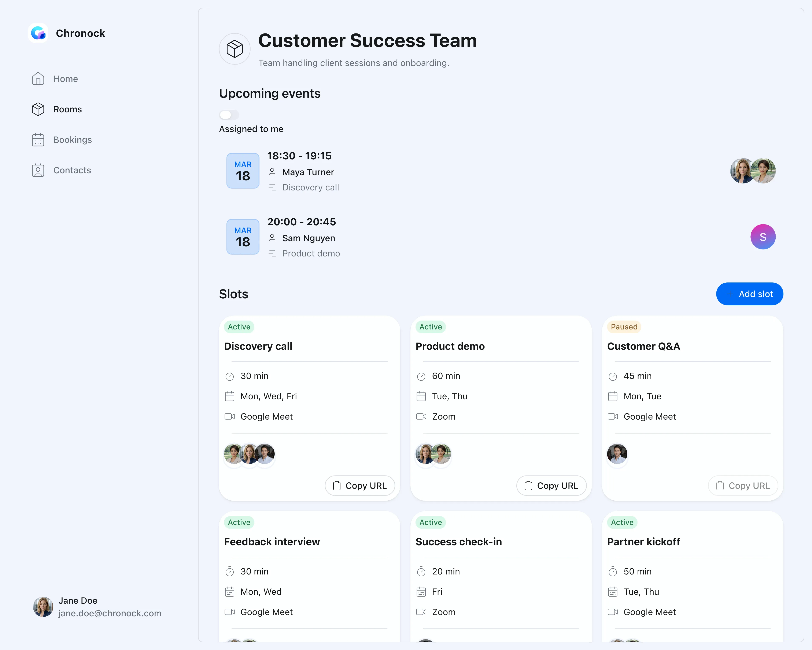Click the video icon in Discovery call card

(x=230, y=417)
